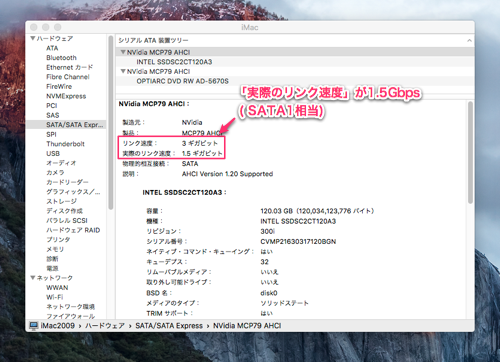Click SATA/SATA Express in the path bar
Screen dimensions: 500x362
pyautogui.click(x=169, y=326)
